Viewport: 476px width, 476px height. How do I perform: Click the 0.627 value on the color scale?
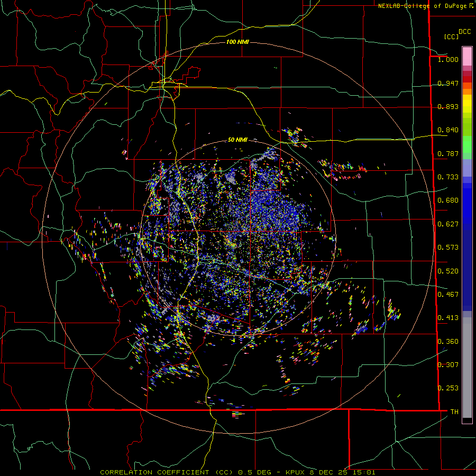(x=448, y=224)
